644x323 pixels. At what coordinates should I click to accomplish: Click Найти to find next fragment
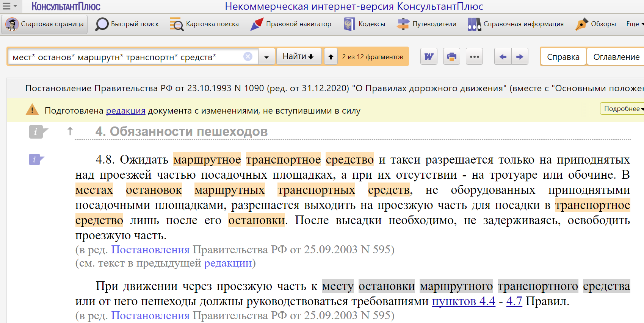tap(299, 56)
